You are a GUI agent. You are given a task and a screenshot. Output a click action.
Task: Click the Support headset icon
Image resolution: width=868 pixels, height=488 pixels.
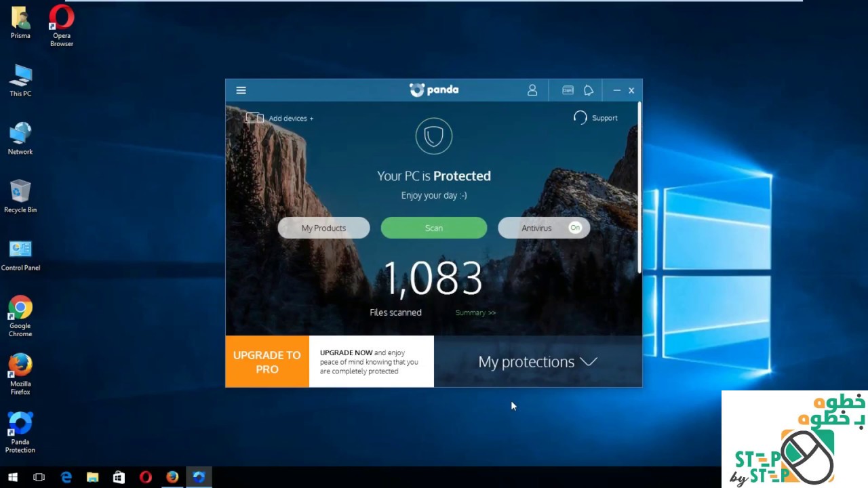click(x=580, y=117)
